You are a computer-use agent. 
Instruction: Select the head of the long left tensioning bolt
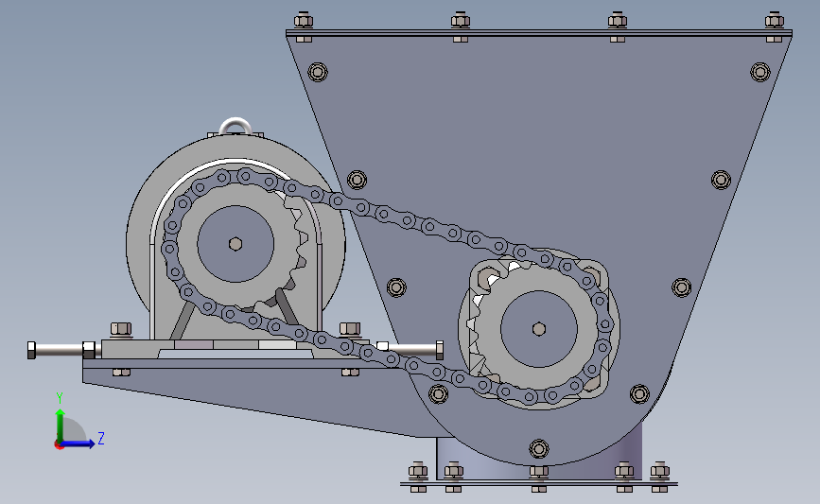point(31,350)
